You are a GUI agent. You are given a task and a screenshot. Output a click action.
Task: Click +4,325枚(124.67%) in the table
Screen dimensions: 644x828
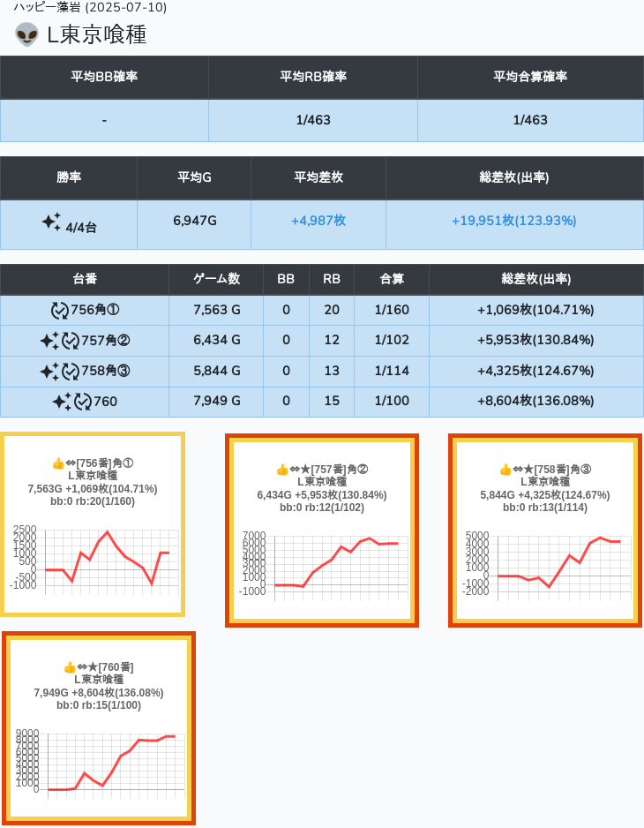tap(535, 371)
